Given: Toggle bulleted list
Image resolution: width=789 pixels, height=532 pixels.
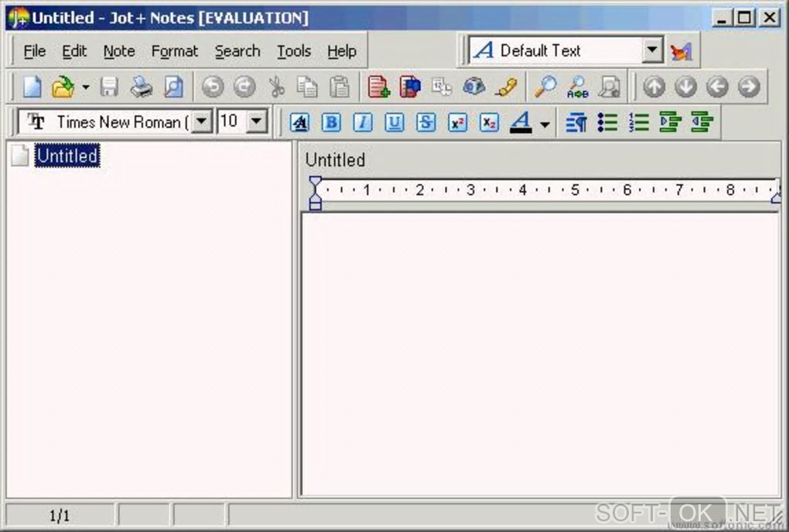Looking at the screenshot, I should [608, 122].
